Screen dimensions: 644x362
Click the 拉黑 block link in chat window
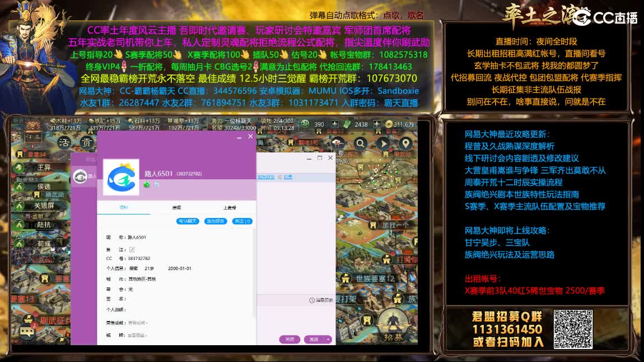288,177
